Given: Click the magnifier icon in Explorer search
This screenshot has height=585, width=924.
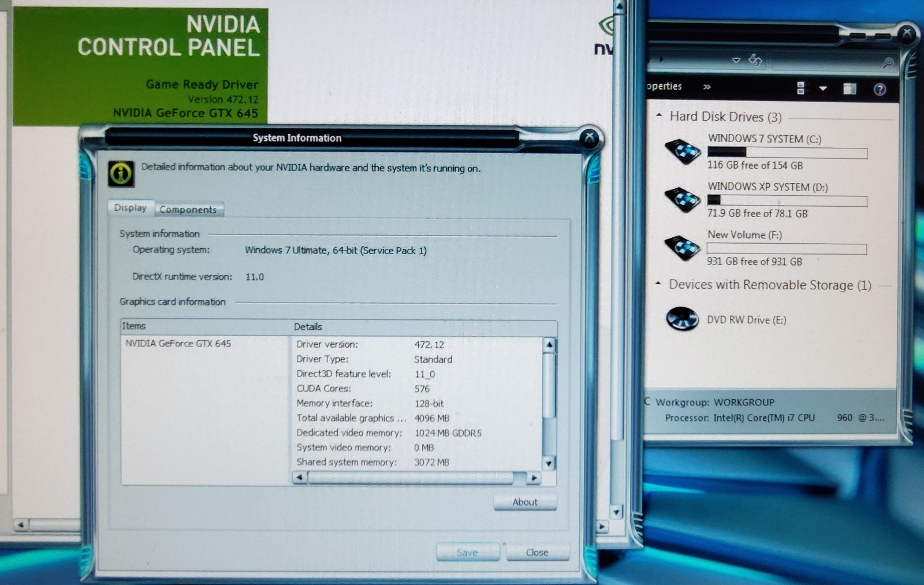Looking at the screenshot, I should coord(888,62).
